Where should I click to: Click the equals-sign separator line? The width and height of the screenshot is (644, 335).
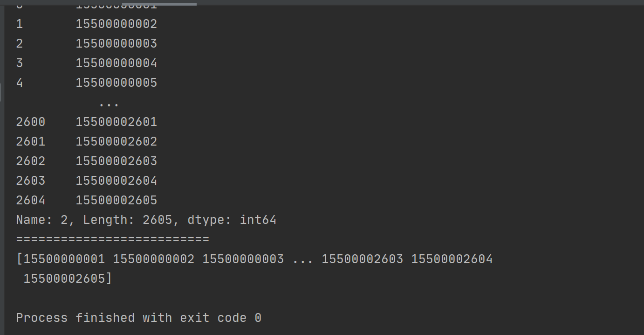(x=112, y=239)
